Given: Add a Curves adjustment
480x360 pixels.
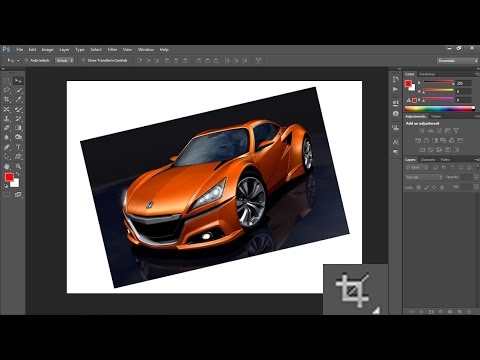Looking at the screenshot, I should coord(439,131).
